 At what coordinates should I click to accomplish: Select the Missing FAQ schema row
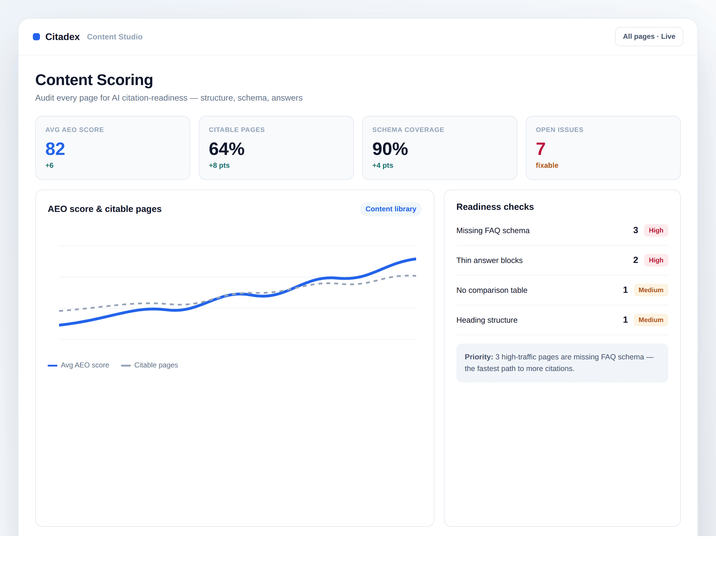click(562, 230)
